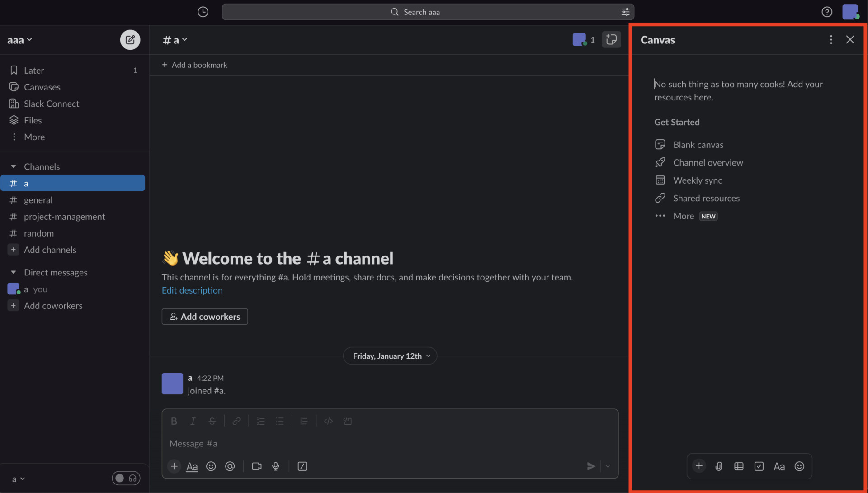Start a video clip from the message bar
Viewport: 868px width, 493px height.
coord(256,466)
